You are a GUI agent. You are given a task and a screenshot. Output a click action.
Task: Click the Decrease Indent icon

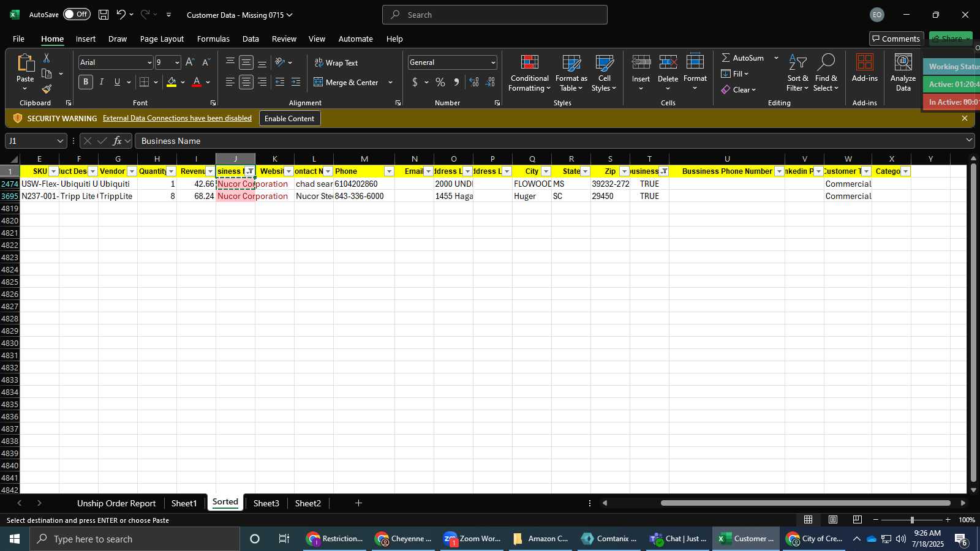pyautogui.click(x=280, y=82)
